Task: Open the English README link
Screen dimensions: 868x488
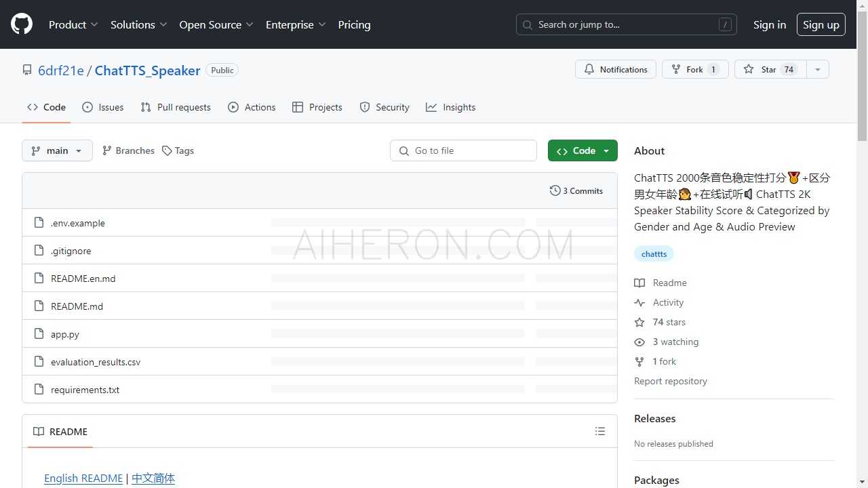Action: click(x=83, y=479)
